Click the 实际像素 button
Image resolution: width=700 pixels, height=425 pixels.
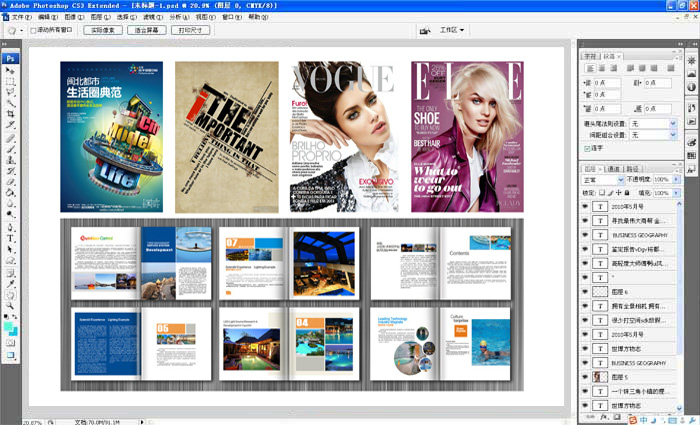coord(100,31)
